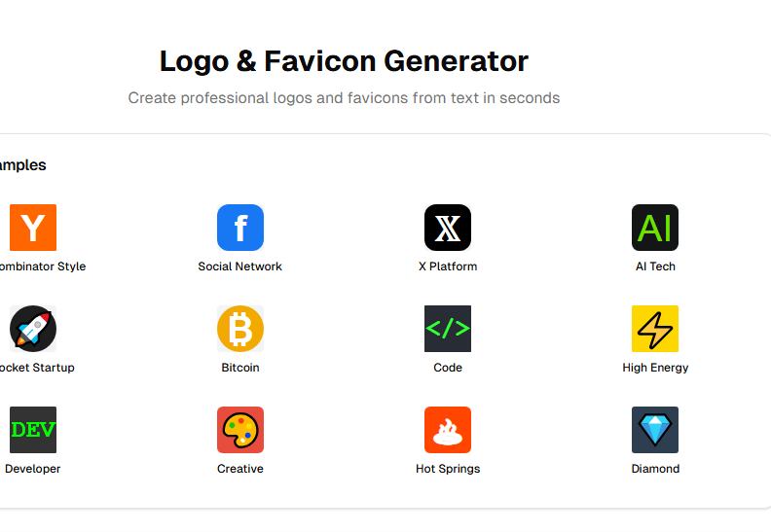Image resolution: width=771 pixels, height=532 pixels.
Task: Pick the green DEV Developer icon
Action: (x=33, y=430)
